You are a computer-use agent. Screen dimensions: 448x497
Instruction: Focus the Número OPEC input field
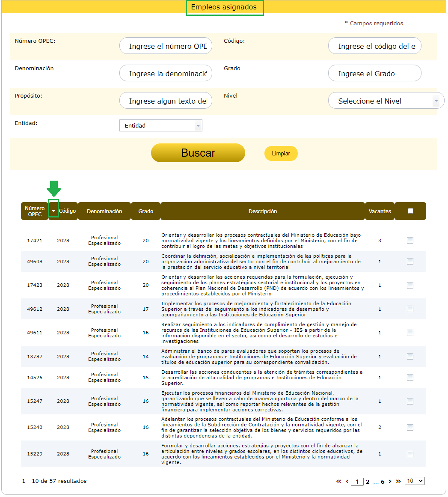click(x=166, y=46)
